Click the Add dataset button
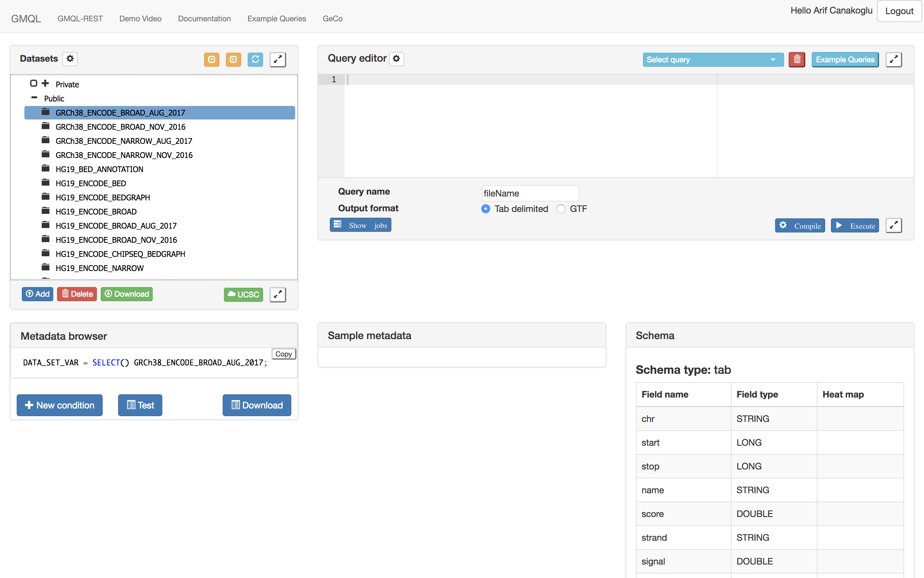 pyautogui.click(x=38, y=294)
